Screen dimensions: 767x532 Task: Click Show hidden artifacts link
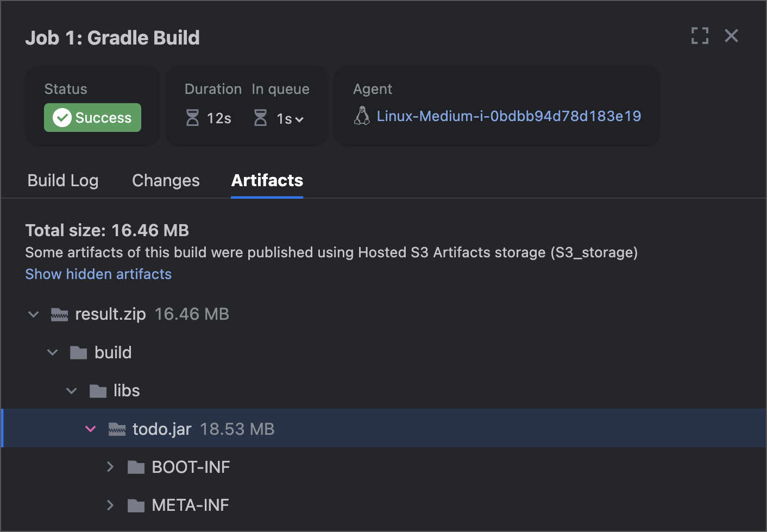click(x=98, y=274)
